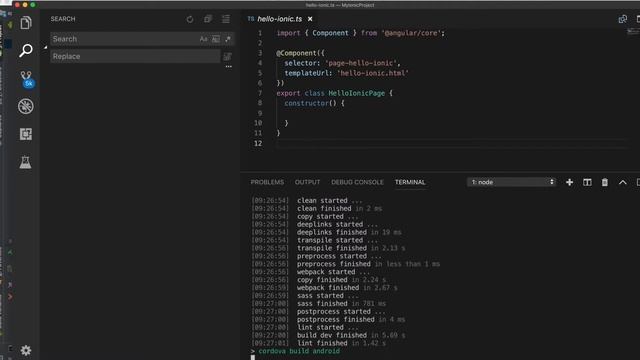
Task: Click line number 12 in editor
Action: (258, 143)
